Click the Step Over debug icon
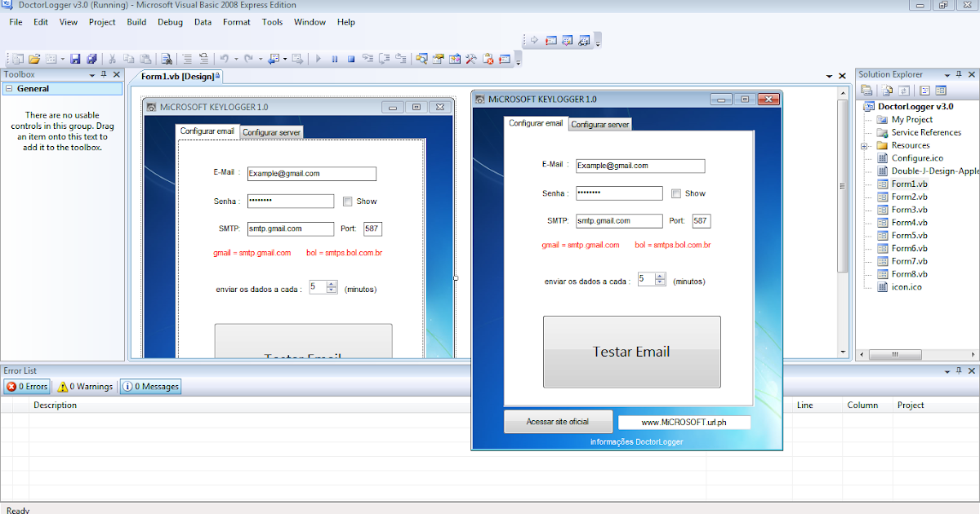 point(384,59)
